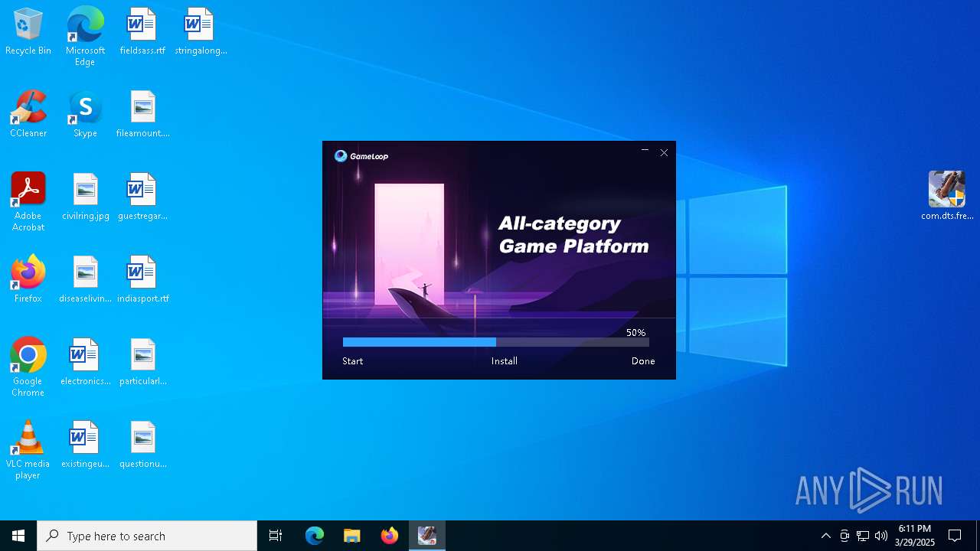Open Adobe Acrobat desktop shortcut
Screen dimensions: 980x551
[x=28, y=201]
